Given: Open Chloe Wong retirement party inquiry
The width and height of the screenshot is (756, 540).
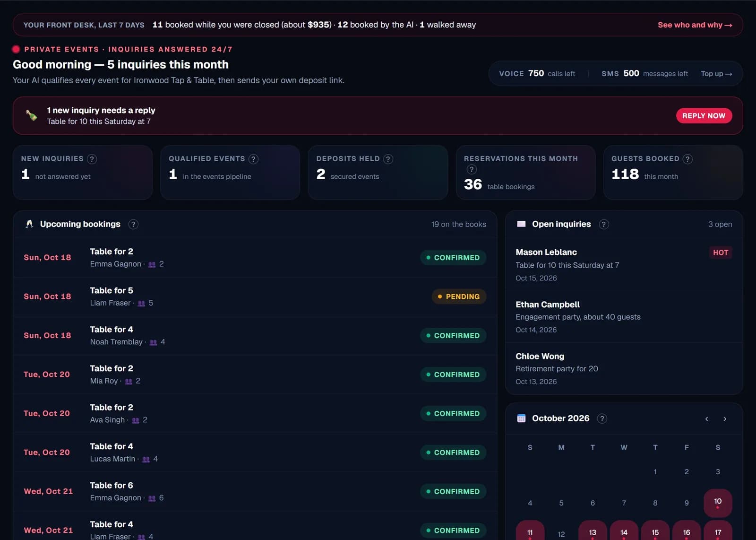Looking at the screenshot, I should pyautogui.click(x=624, y=368).
